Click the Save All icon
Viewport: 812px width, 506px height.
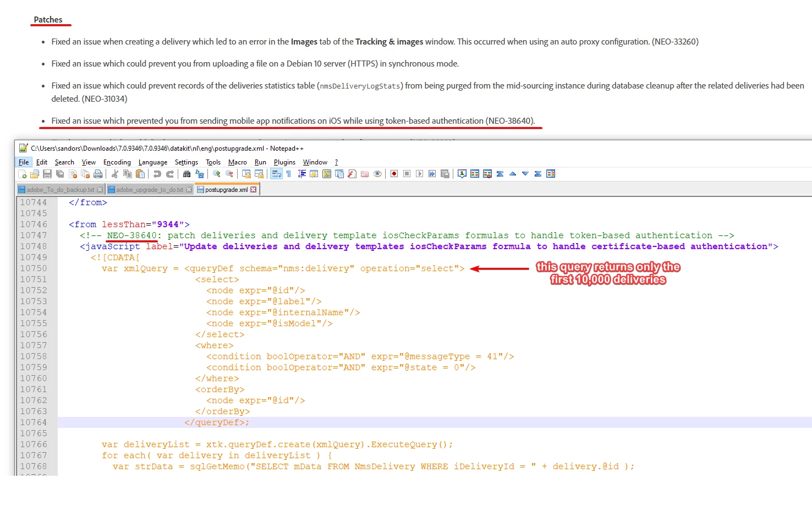(x=60, y=174)
